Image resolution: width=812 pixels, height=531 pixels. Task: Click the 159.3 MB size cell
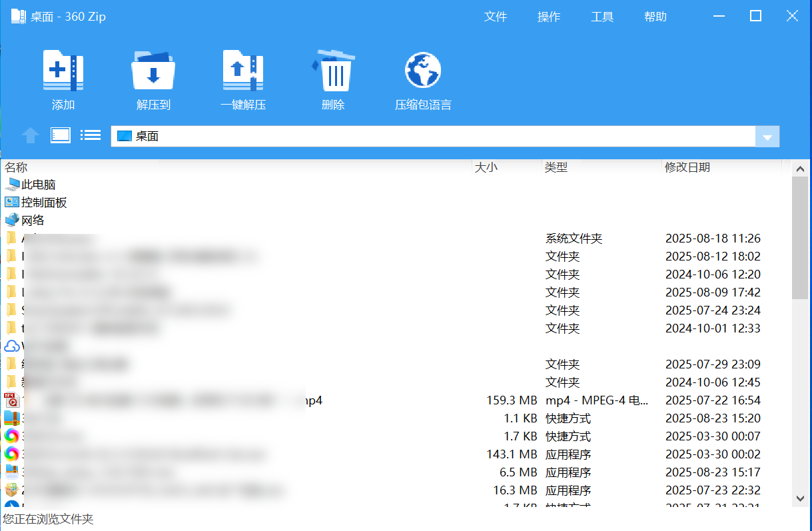click(512, 400)
